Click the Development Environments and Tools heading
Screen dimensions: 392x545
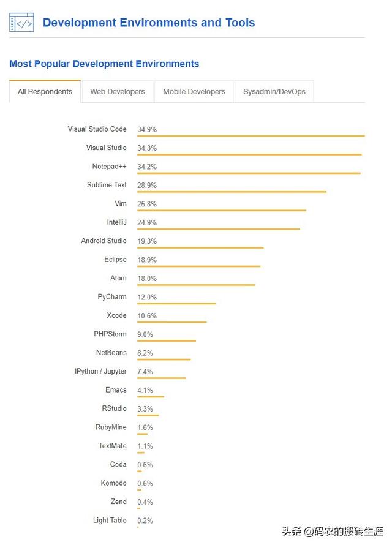(x=149, y=23)
